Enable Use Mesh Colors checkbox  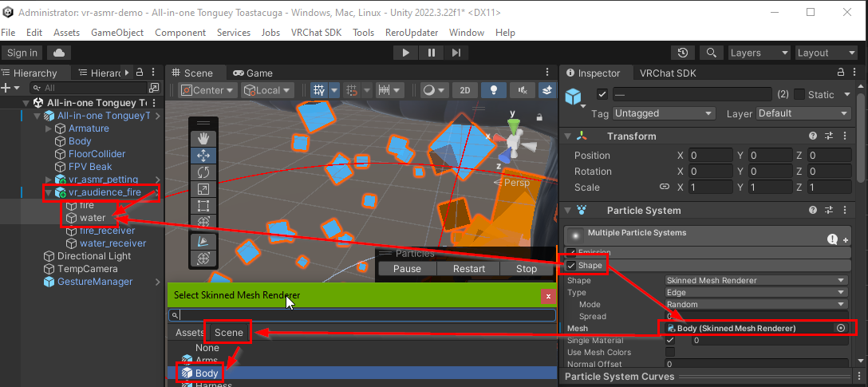click(x=670, y=352)
